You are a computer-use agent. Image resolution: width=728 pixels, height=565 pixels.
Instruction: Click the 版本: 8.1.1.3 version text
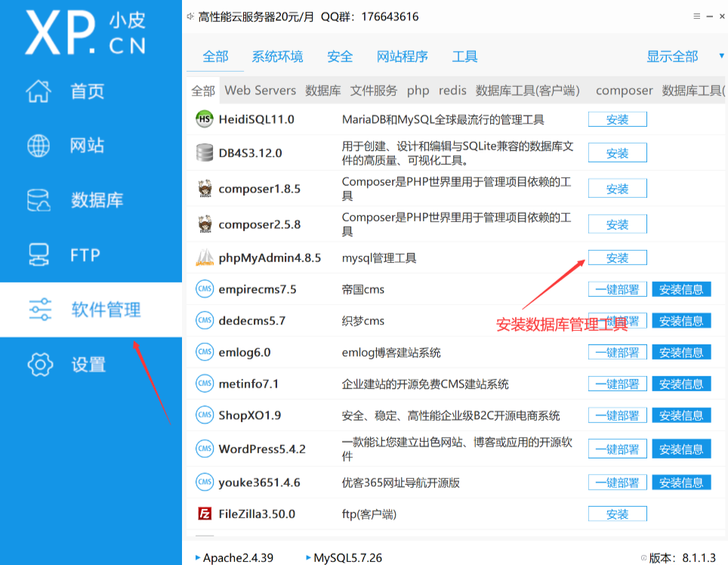682,557
